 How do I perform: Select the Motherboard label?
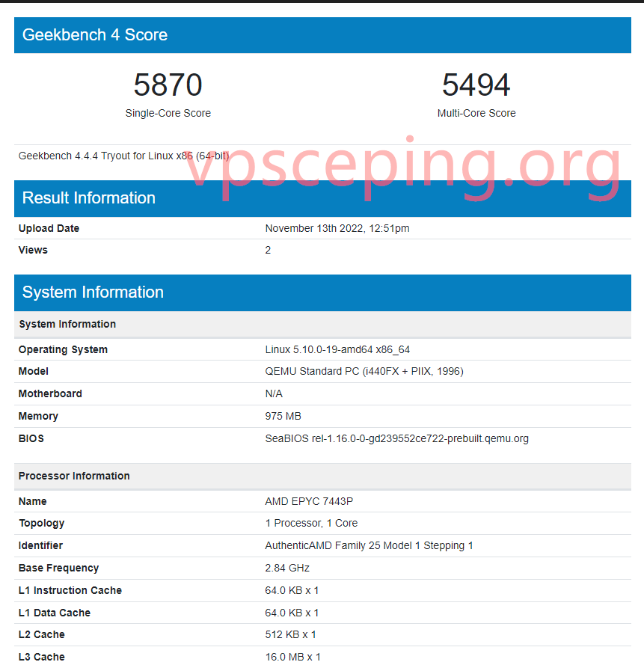(50, 394)
